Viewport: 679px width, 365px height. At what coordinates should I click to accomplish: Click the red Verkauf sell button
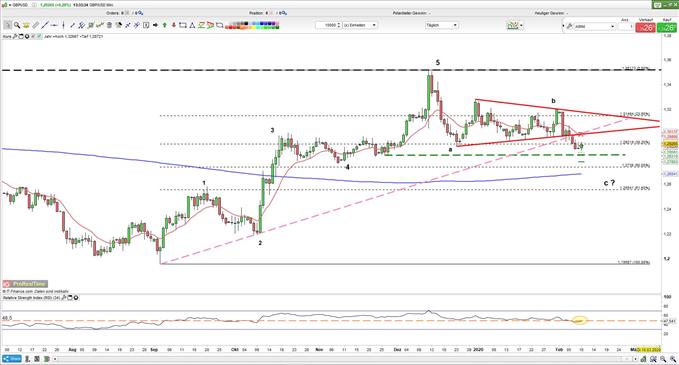pyautogui.click(x=645, y=27)
